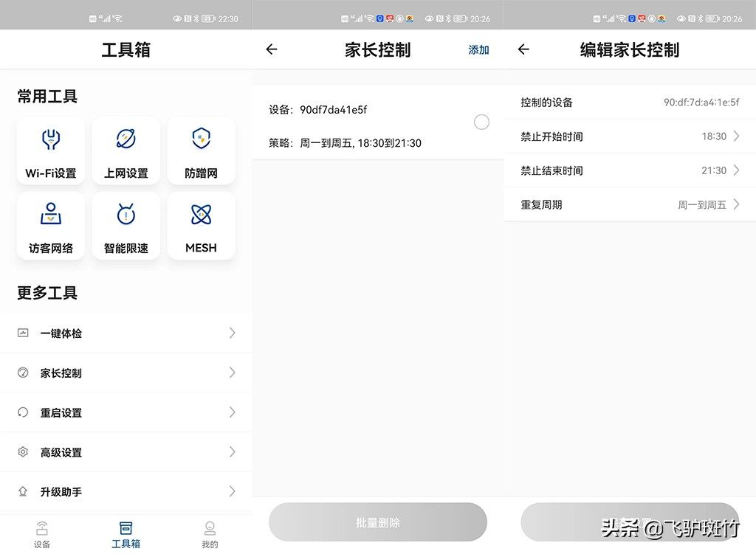
Task: Tap the 周一到周五 repeat value
Action: [x=702, y=205]
